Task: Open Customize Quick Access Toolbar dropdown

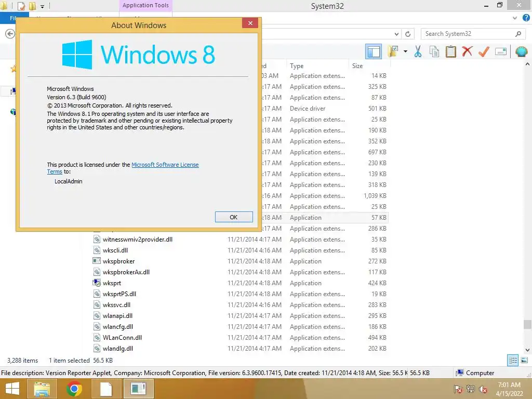Action: (43, 6)
